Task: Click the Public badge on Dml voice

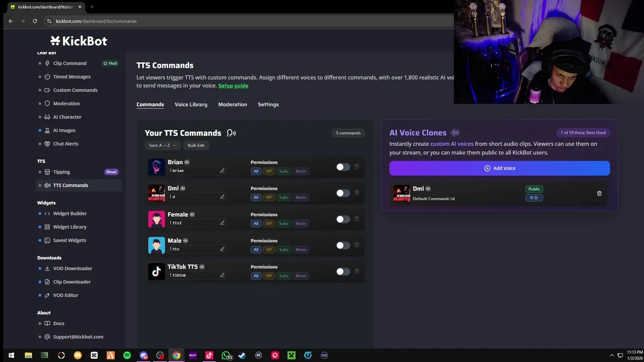Action: (534, 189)
